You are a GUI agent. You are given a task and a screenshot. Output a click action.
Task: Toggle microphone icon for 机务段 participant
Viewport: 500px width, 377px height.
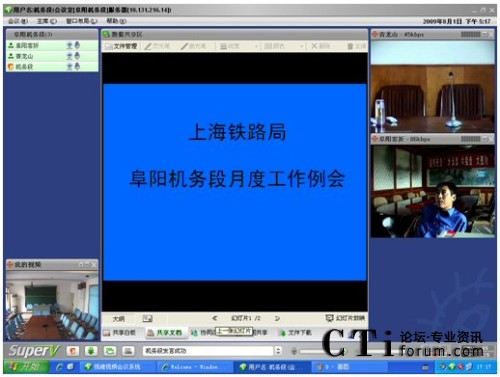pos(77,67)
